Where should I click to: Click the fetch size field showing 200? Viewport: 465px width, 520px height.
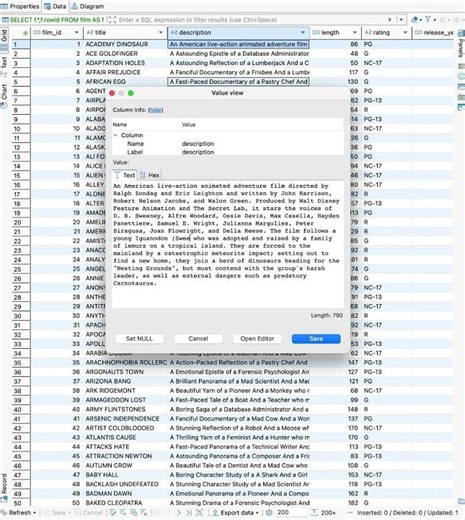pyautogui.click(x=291, y=513)
